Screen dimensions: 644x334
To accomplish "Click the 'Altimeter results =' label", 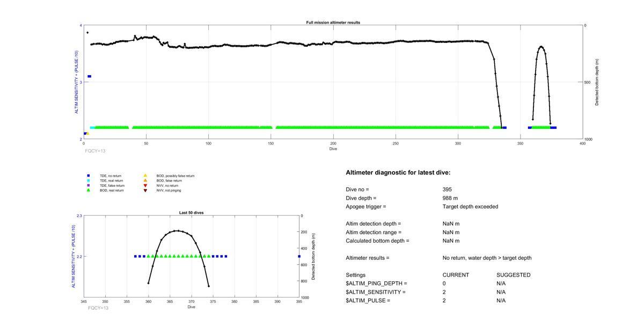I will [368, 258].
